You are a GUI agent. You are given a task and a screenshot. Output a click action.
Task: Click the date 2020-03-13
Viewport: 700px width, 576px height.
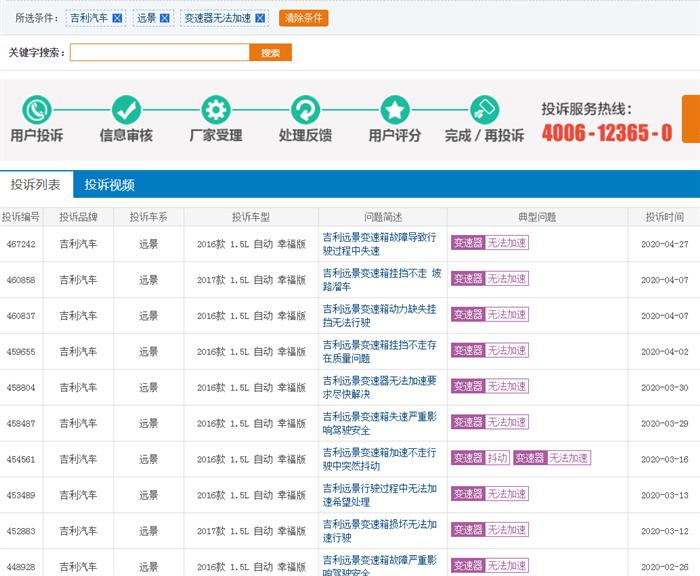pos(665,495)
